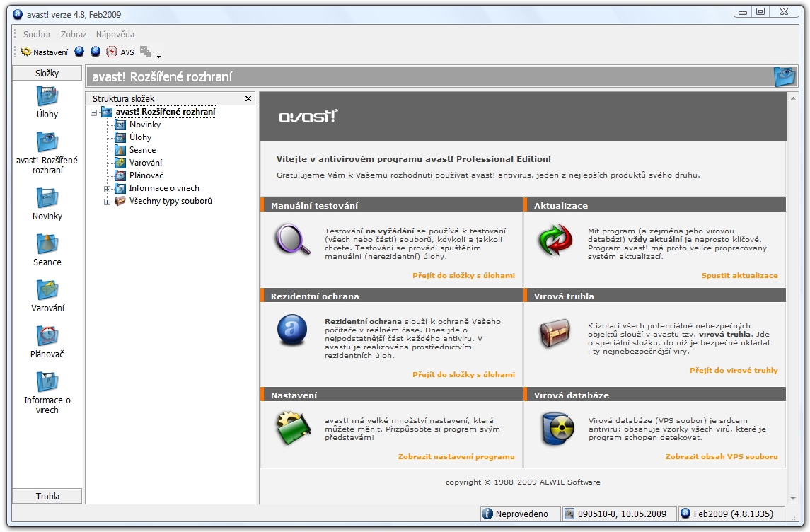The image size is (810, 532).
Task: Select Seance in the folder tree
Action: pyautogui.click(x=143, y=150)
